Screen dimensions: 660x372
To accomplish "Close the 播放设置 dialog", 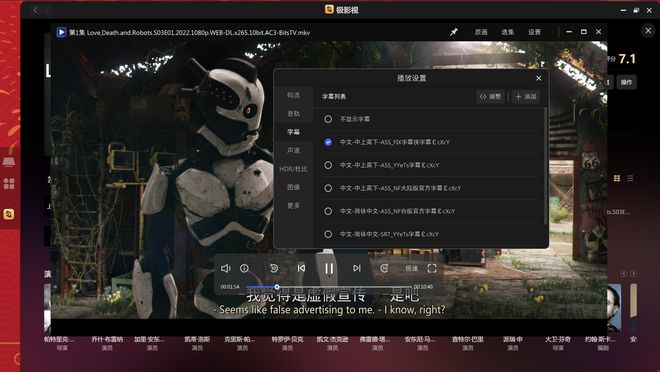I will tap(539, 78).
